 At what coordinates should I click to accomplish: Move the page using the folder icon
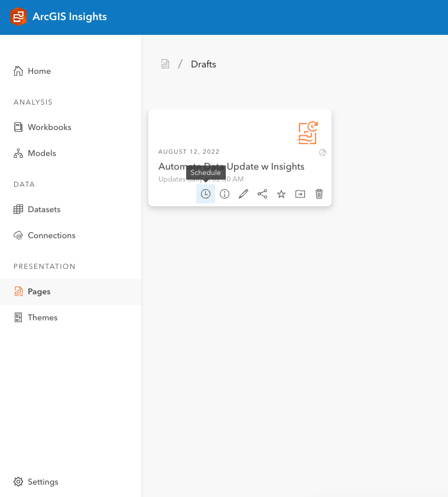[x=300, y=193]
